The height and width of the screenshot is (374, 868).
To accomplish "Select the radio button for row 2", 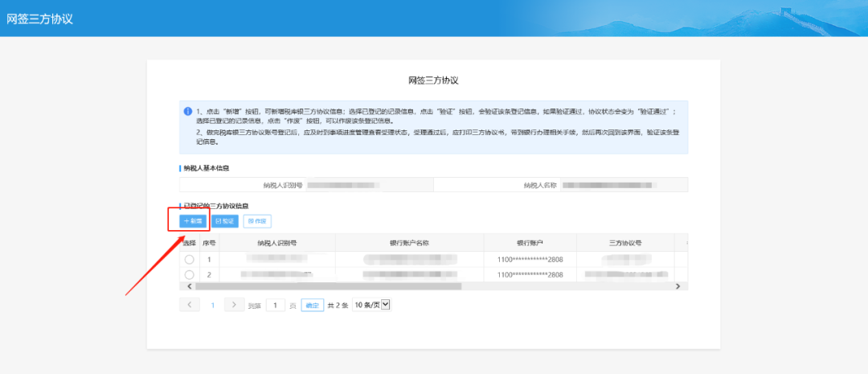I will click(x=190, y=275).
